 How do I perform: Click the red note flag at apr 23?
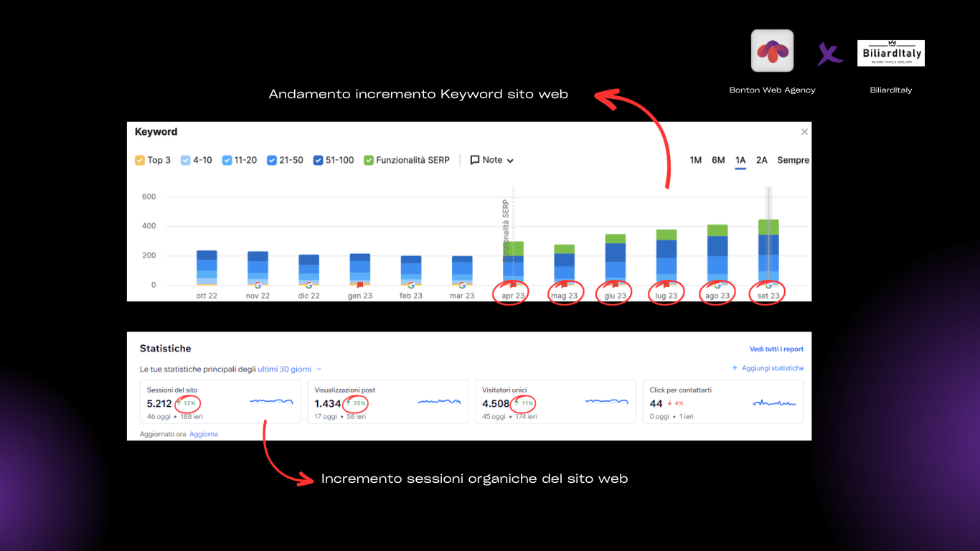(513, 285)
